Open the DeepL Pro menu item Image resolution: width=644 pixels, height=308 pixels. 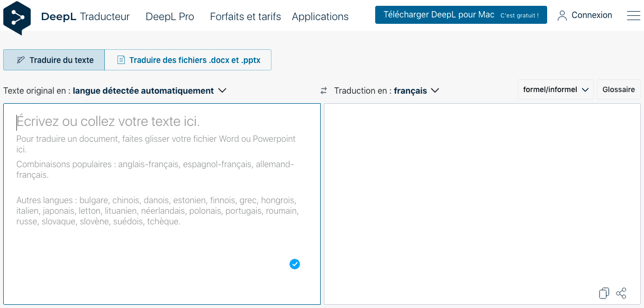(170, 16)
